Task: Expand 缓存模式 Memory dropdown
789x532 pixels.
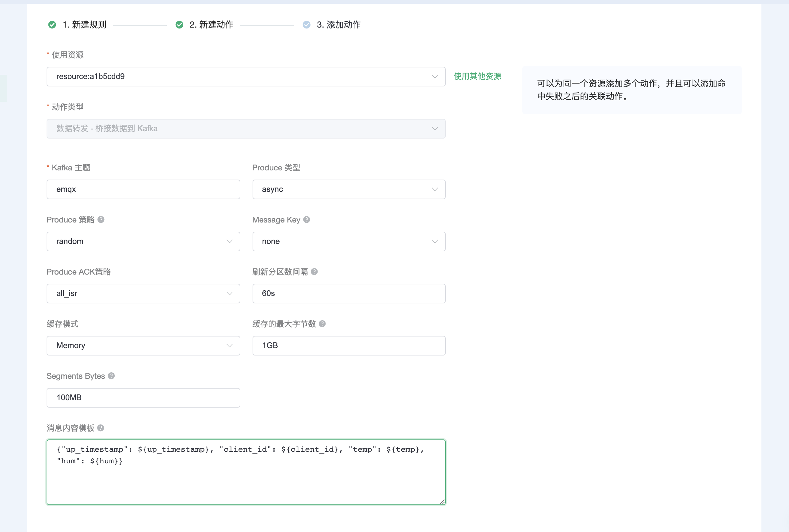Action: (x=143, y=346)
